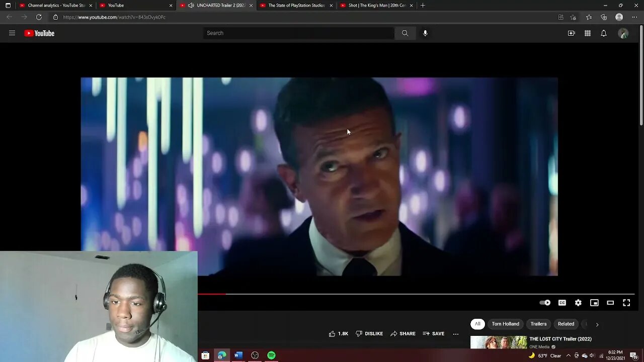Viewport: 644px width, 362px height.
Task: Switch to theater mode
Action: [x=610, y=303]
